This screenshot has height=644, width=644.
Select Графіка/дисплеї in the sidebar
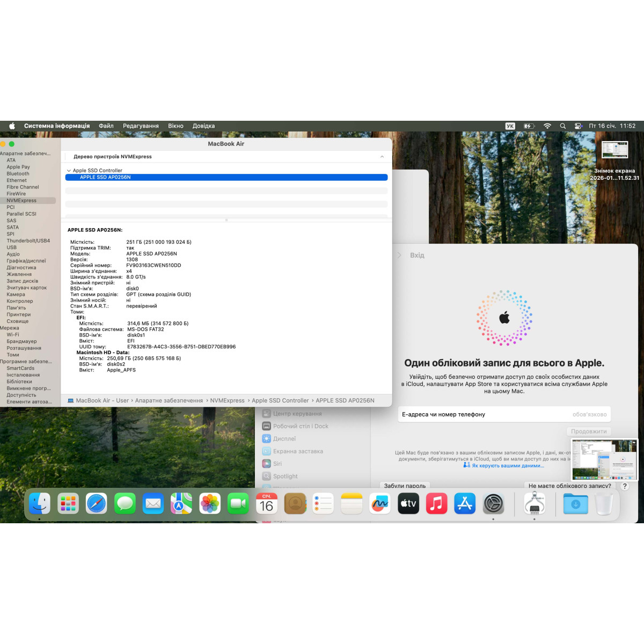[26, 261]
